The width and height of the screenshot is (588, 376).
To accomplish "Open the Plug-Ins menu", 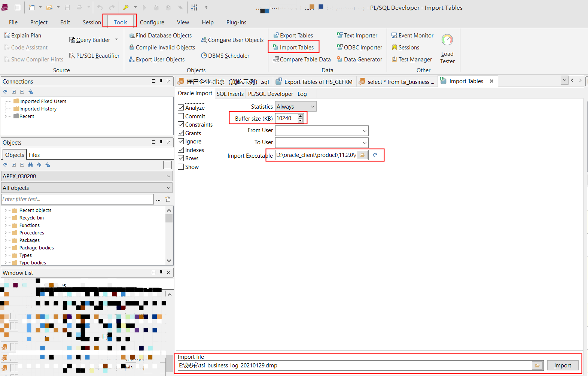I will pos(236,22).
